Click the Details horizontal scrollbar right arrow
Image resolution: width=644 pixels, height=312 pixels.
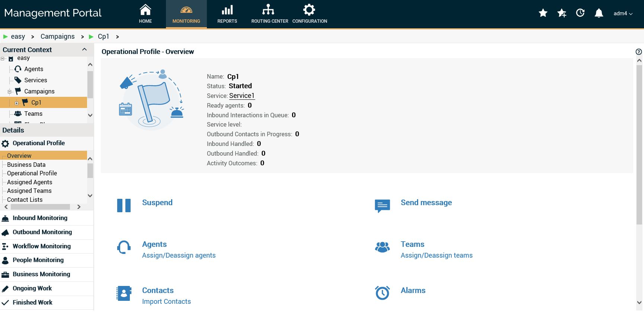coord(79,207)
